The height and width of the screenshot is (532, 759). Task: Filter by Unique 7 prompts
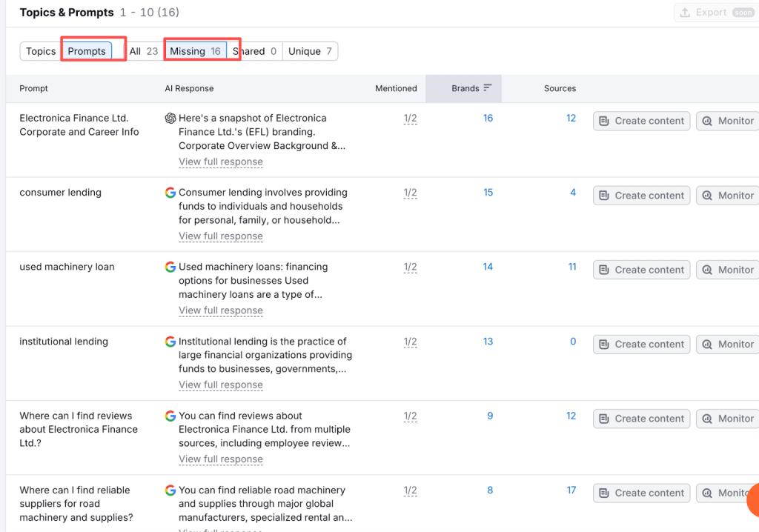pos(310,51)
